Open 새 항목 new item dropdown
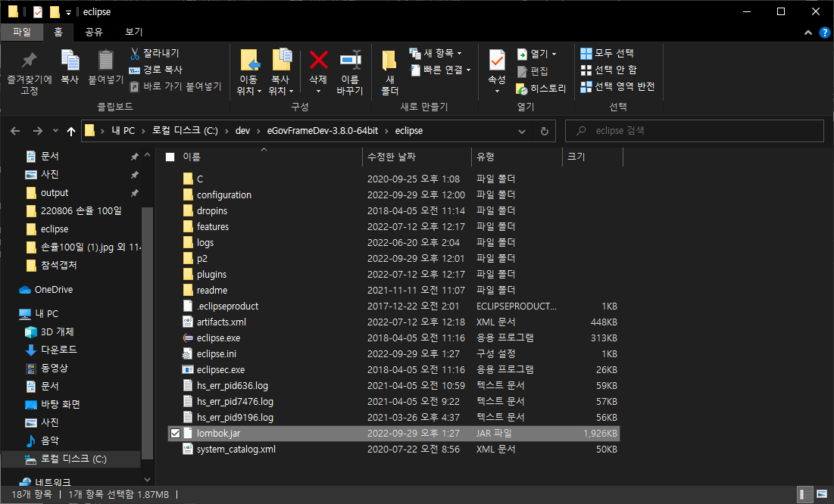 point(435,53)
